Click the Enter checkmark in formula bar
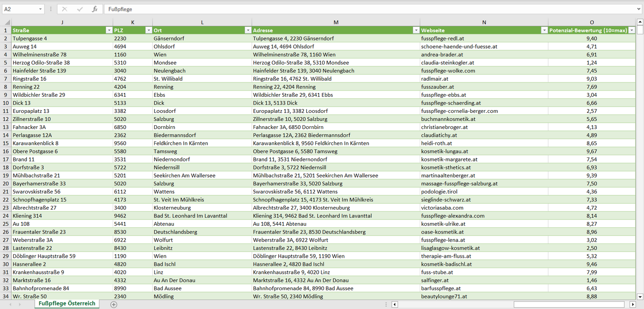Image resolution: width=644 pixels, height=309 pixels. click(x=80, y=9)
